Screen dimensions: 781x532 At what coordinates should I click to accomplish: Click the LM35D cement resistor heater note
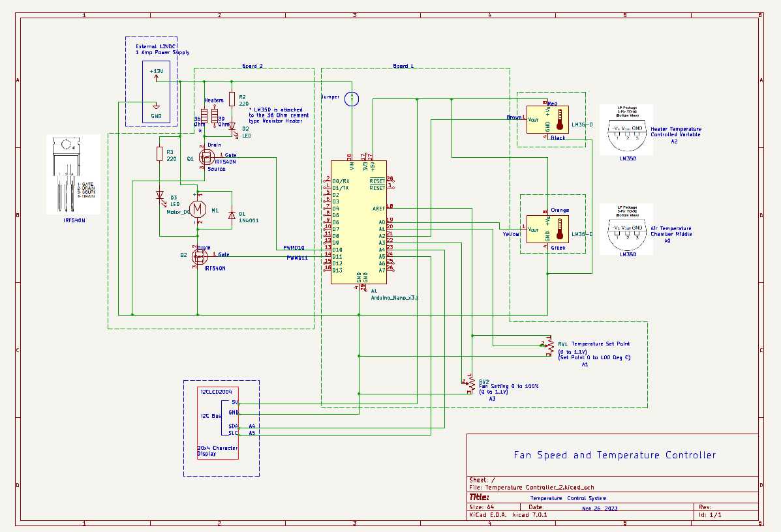tap(279, 115)
